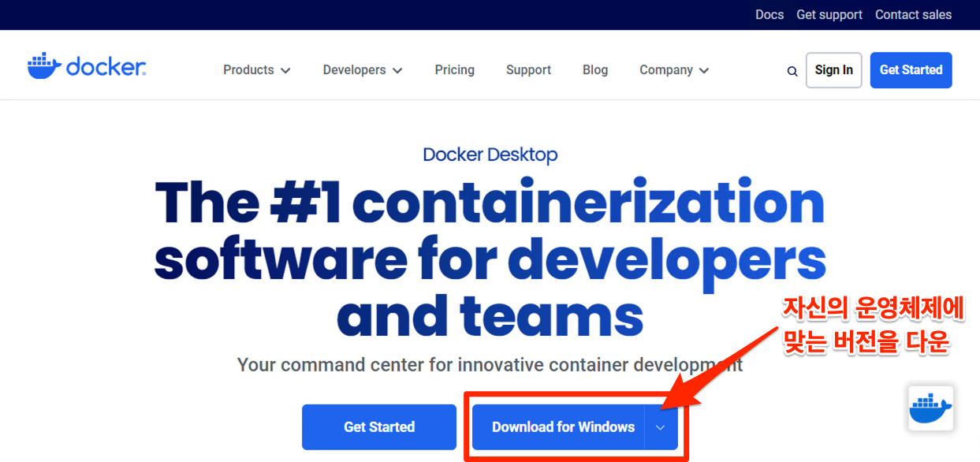The height and width of the screenshot is (462, 980).
Task: Open the download platform chevron dropdown
Action: pyautogui.click(x=661, y=427)
